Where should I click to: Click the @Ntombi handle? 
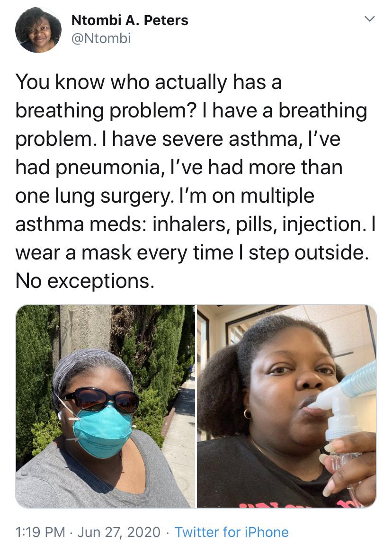101,38
